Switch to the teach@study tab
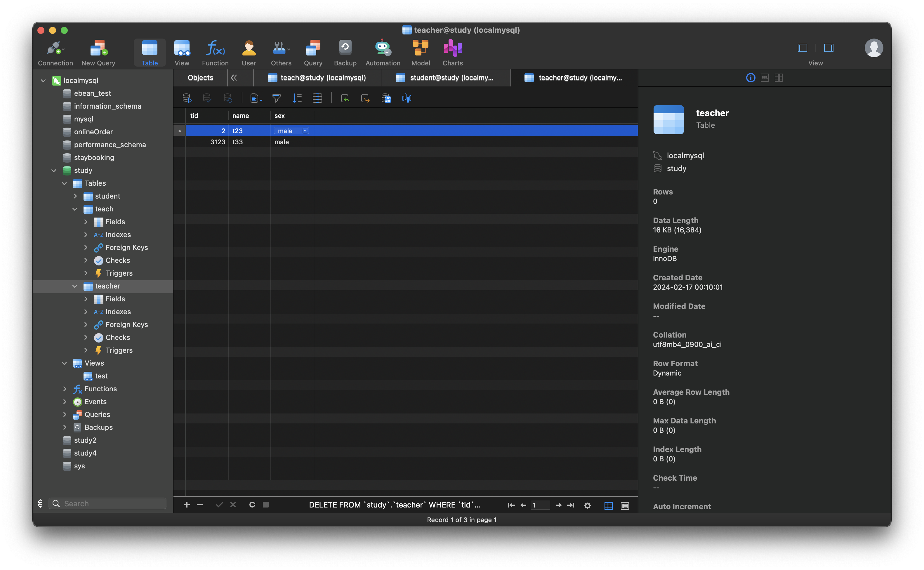The height and width of the screenshot is (570, 924). point(322,78)
